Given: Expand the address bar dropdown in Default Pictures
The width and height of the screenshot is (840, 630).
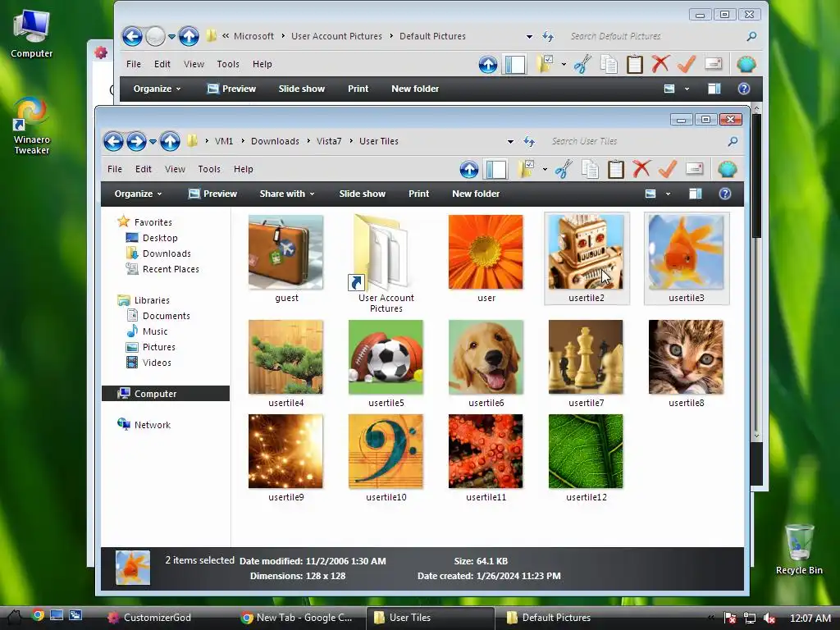Looking at the screenshot, I should (529, 36).
